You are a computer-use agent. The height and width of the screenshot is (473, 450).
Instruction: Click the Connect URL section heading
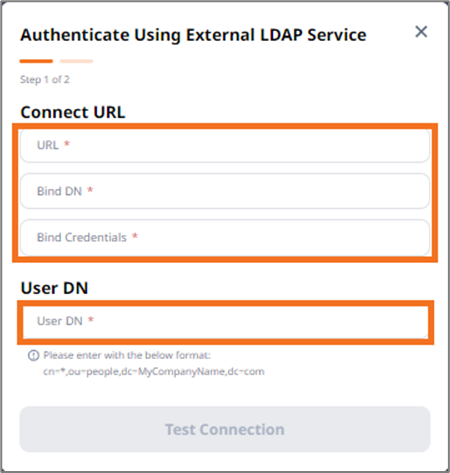(x=73, y=112)
